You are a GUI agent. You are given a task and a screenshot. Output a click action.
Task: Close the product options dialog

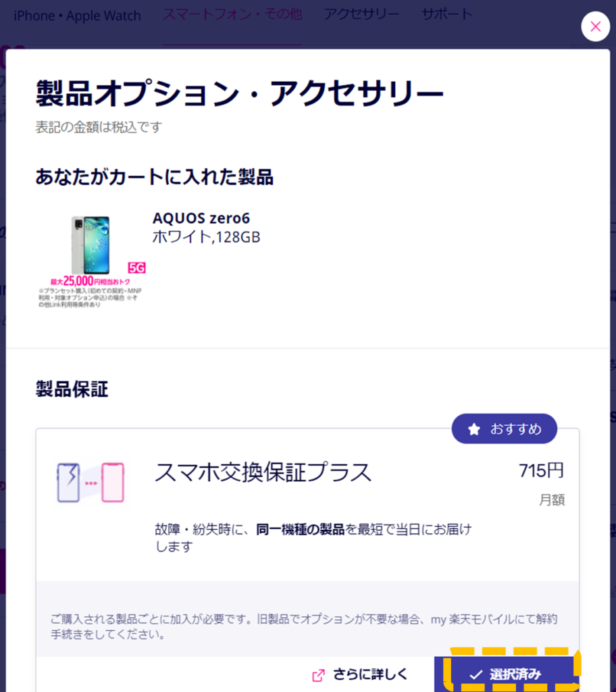pos(595,26)
